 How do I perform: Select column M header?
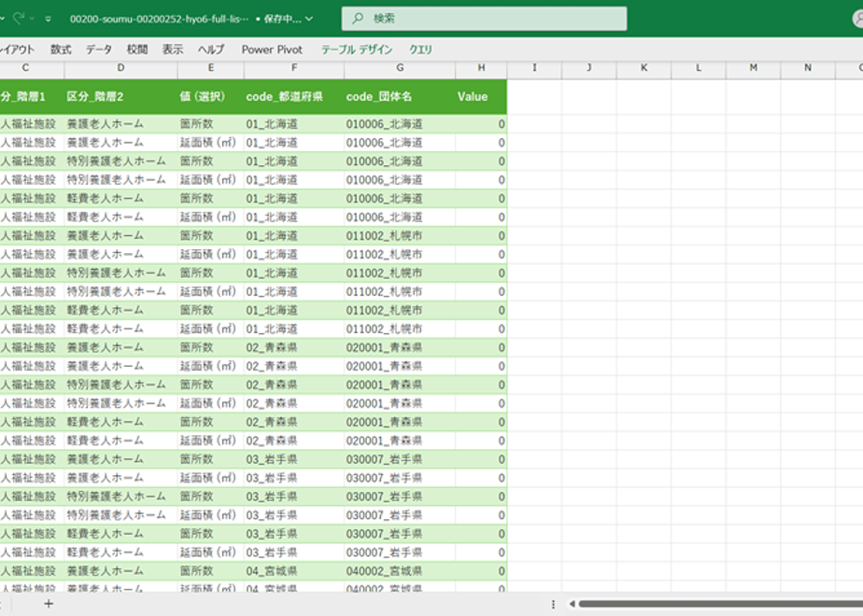click(x=753, y=68)
